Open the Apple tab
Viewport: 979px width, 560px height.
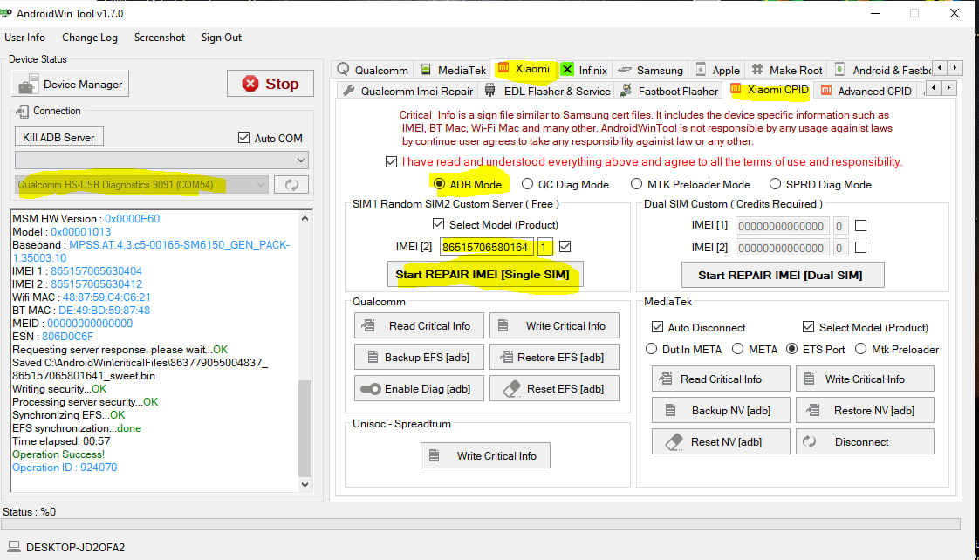[717, 70]
